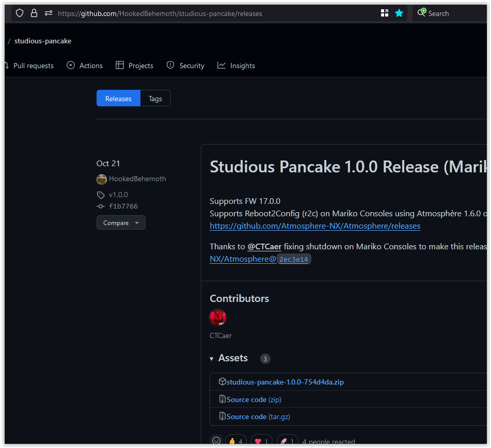Click the tag icon beside v1.0.0
This screenshot has width=491, height=448.
101,195
